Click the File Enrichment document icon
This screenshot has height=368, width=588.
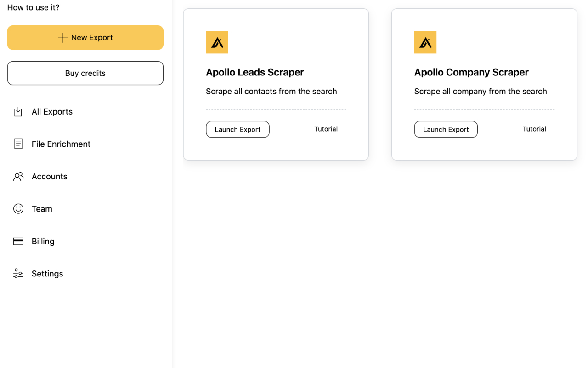18,144
